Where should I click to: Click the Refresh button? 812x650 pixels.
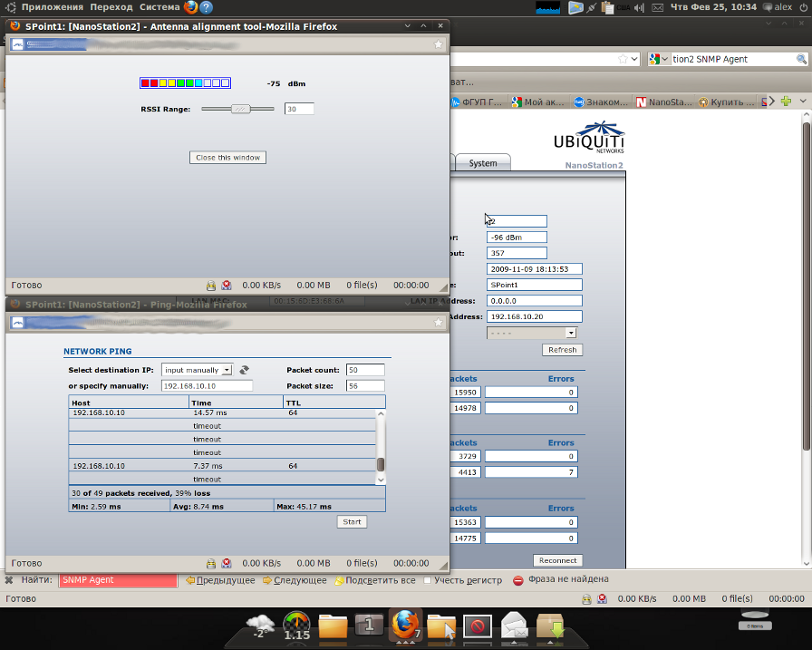point(563,350)
